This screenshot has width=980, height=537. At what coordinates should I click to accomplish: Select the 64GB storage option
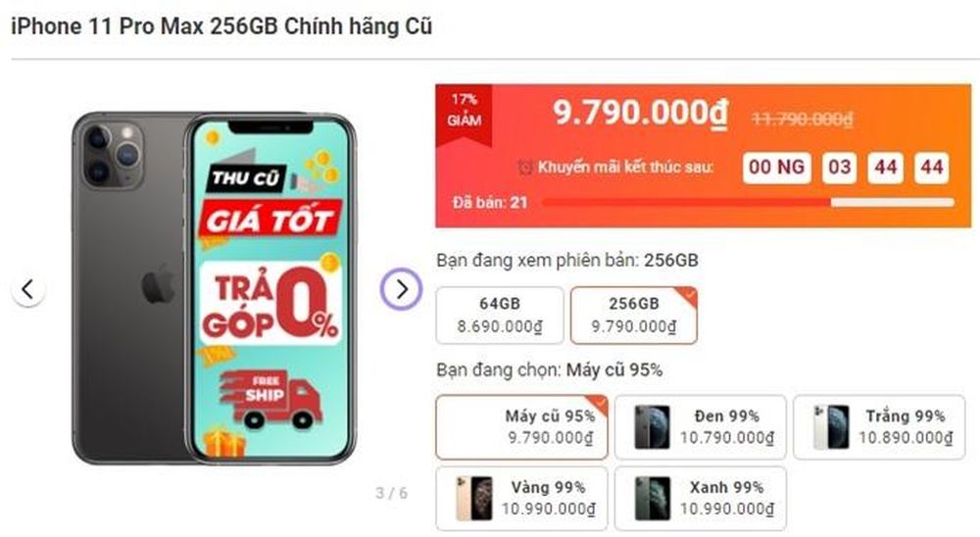pyautogui.click(x=500, y=316)
